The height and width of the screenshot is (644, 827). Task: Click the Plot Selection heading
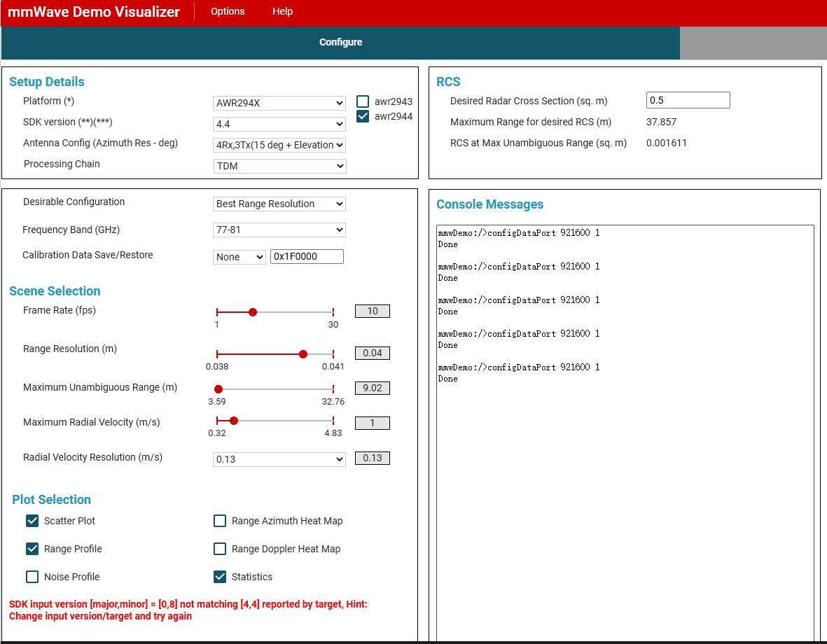(x=52, y=500)
